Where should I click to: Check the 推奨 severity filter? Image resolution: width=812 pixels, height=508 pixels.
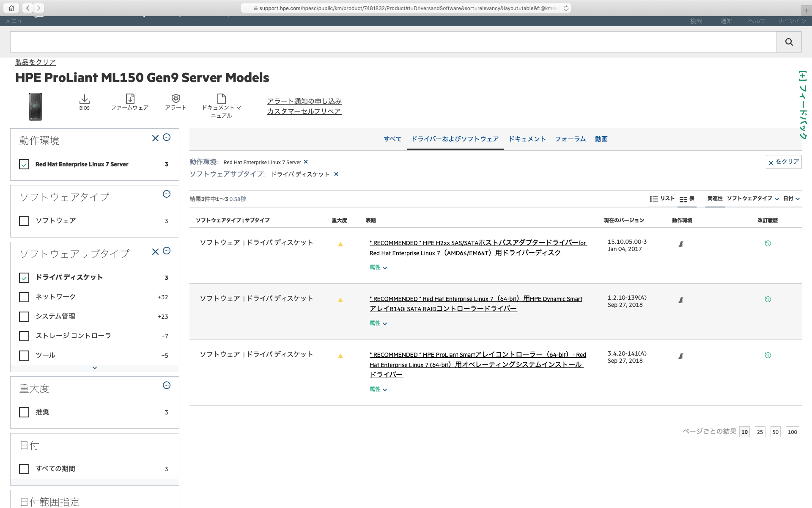[x=24, y=412]
